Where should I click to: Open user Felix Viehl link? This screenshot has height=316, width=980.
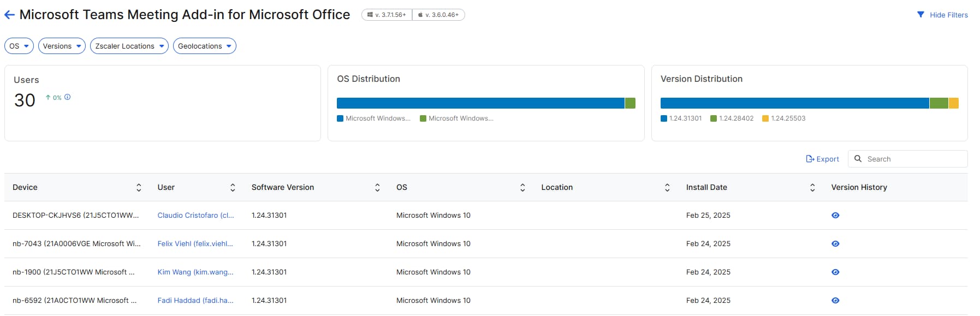pyautogui.click(x=195, y=244)
